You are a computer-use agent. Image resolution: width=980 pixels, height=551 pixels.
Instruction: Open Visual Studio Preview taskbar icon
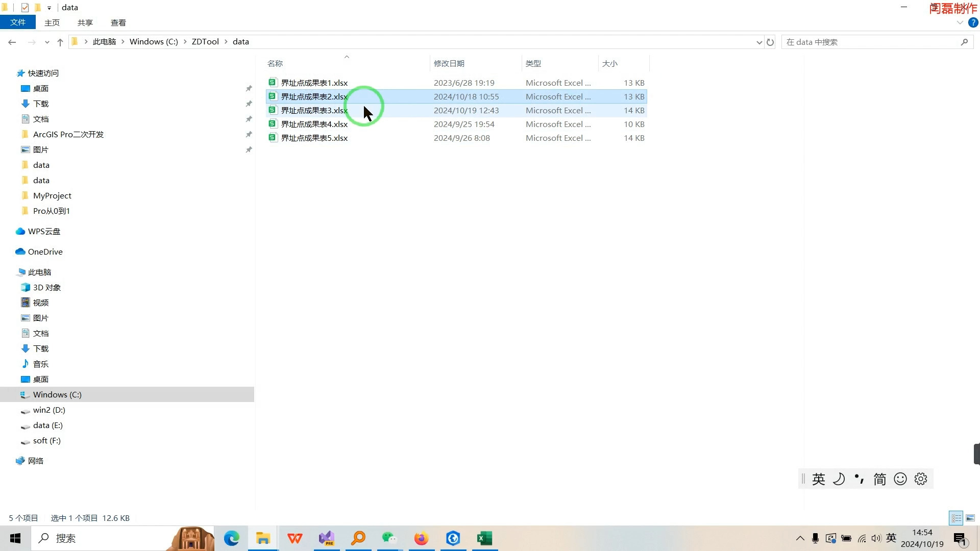click(x=327, y=538)
